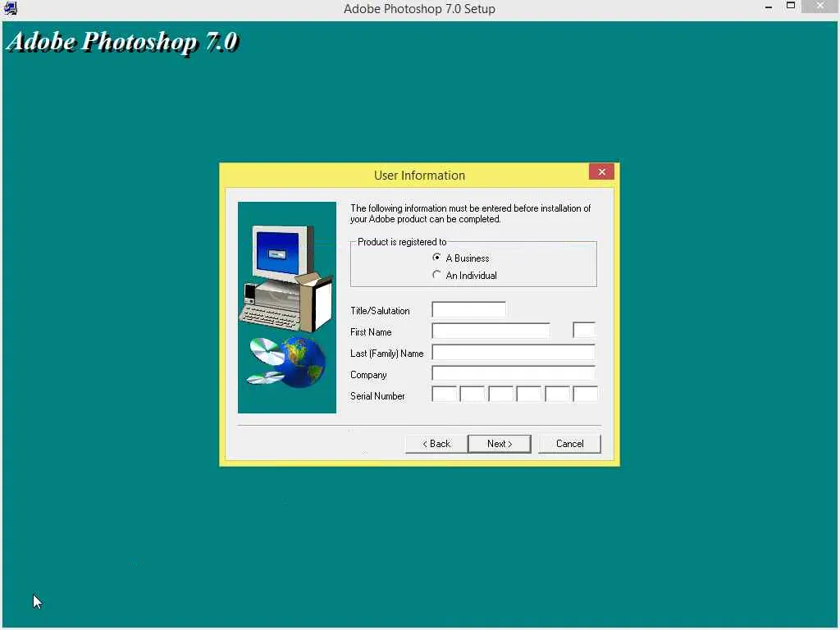Click the 'Product is registered to' group label
Viewport: 840px width, 630px height.
click(402, 242)
